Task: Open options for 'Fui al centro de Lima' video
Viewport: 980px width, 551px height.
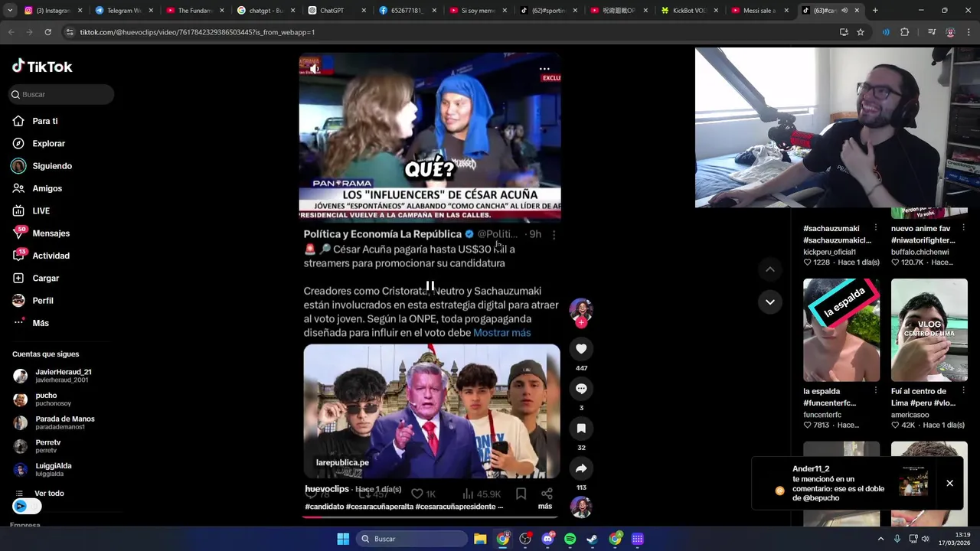Action: 964,391
